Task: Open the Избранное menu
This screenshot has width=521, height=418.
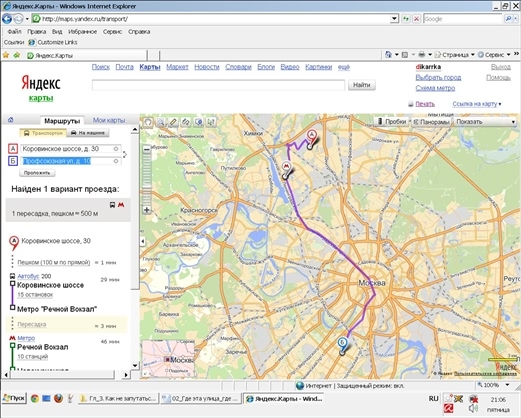Action: 82,32
